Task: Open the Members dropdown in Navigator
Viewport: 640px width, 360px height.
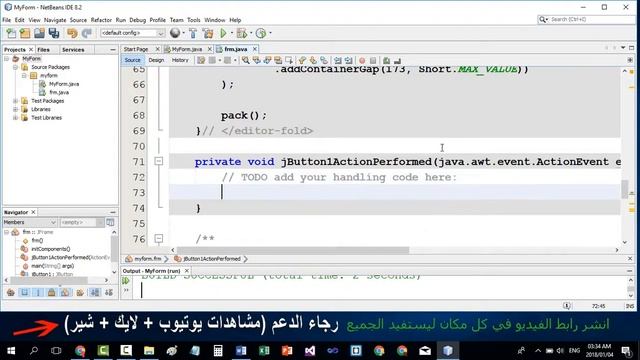Action: pyautogui.click(x=29, y=222)
